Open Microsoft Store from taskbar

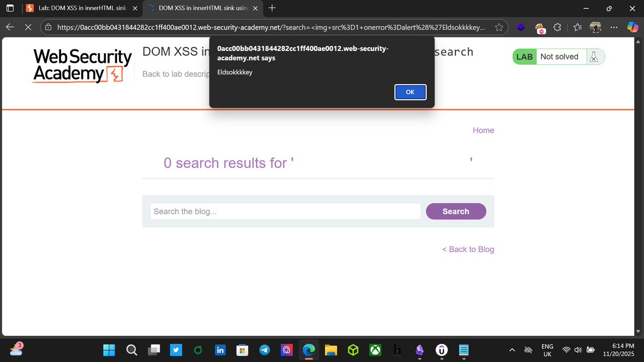point(242,350)
